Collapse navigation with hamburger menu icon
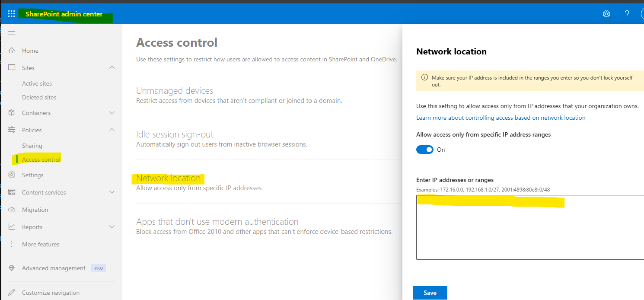This screenshot has width=644, height=300. (x=12, y=33)
